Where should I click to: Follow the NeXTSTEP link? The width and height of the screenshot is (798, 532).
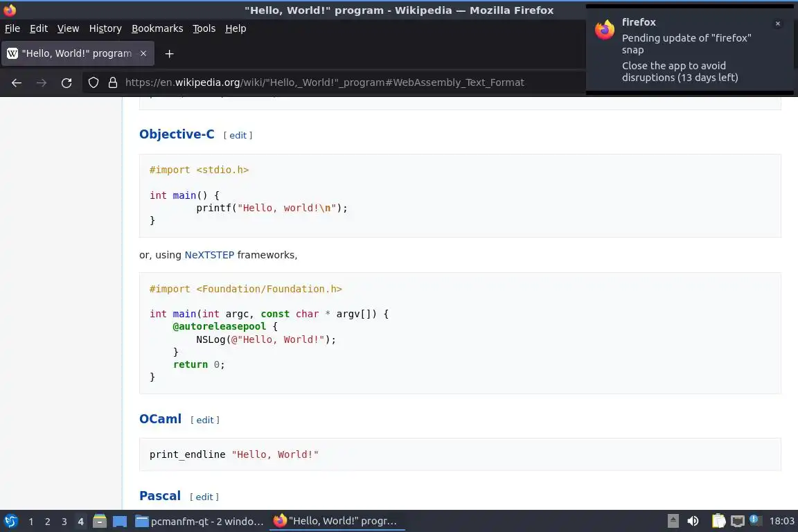point(209,255)
